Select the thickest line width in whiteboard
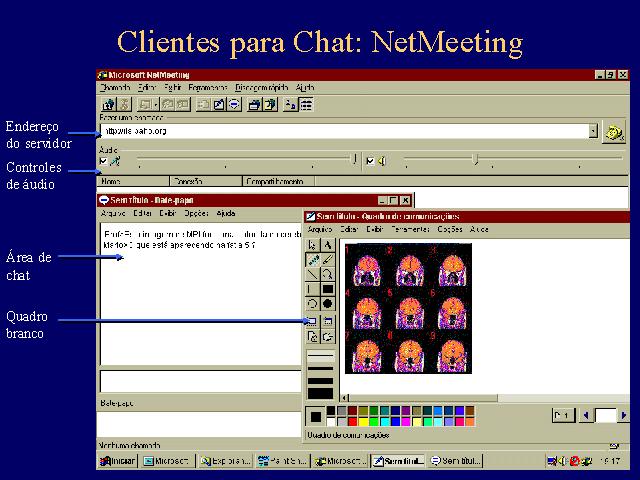Image resolution: width=640 pixels, height=480 pixels. click(320, 393)
